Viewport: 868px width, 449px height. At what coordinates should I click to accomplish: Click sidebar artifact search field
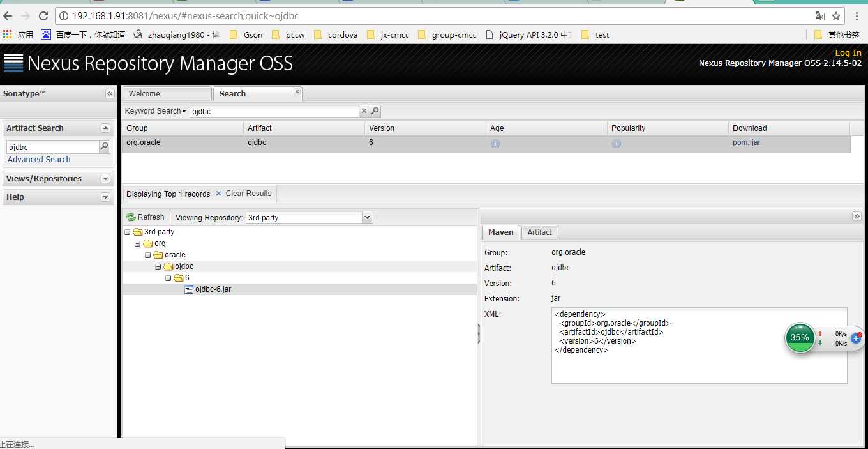[x=53, y=147]
